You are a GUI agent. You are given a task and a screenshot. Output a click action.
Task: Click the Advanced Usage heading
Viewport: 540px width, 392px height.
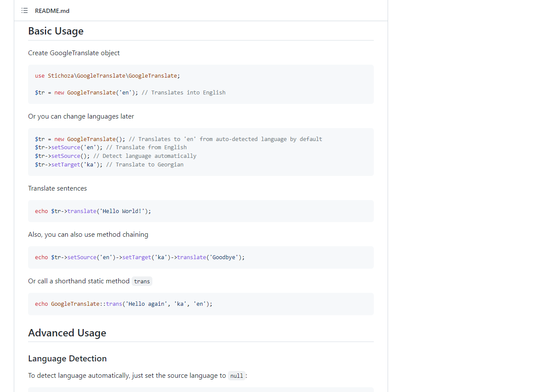pos(67,333)
